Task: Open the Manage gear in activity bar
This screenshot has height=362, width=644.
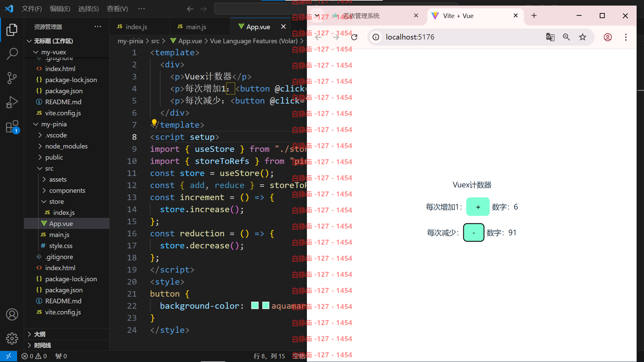Action: pyautogui.click(x=12, y=339)
